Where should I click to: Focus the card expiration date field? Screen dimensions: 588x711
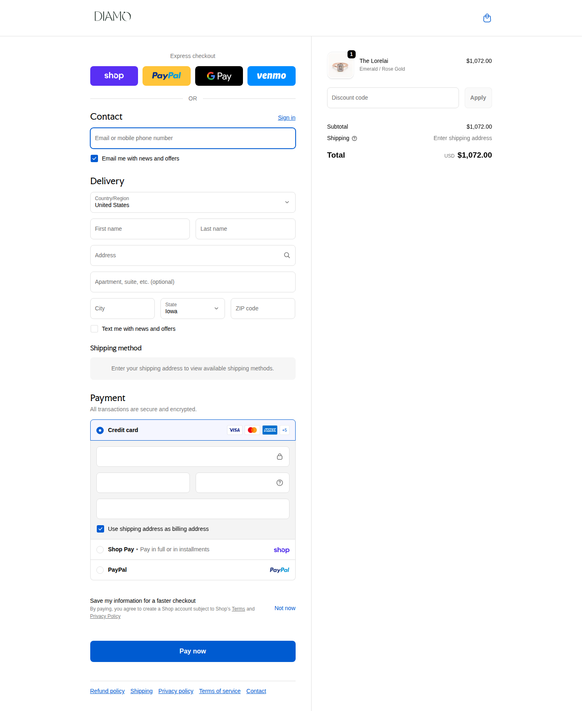click(x=143, y=483)
